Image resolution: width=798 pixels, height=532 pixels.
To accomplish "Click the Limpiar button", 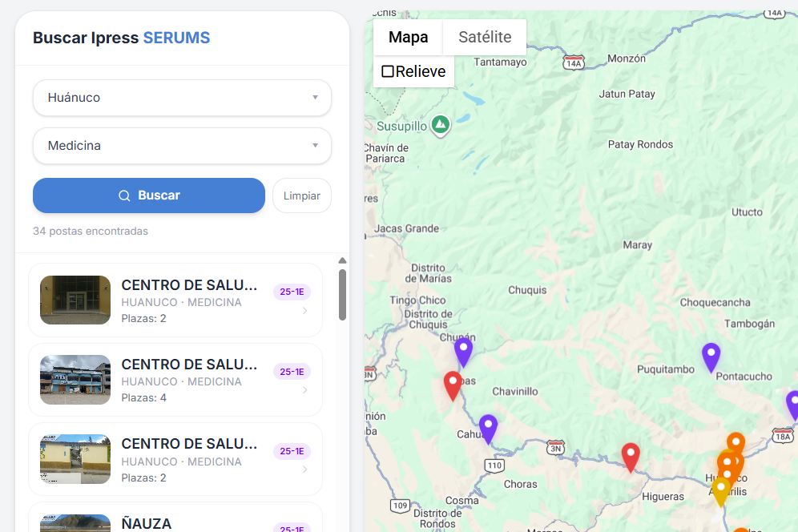I will 302,195.
